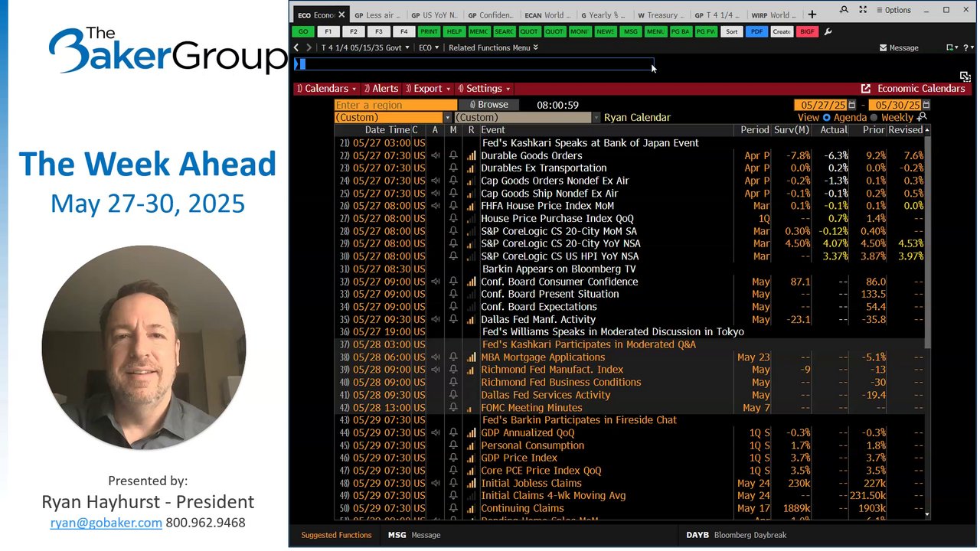This screenshot has width=980, height=551.
Task: Open the gray Custom dropdown
Action: point(527,118)
